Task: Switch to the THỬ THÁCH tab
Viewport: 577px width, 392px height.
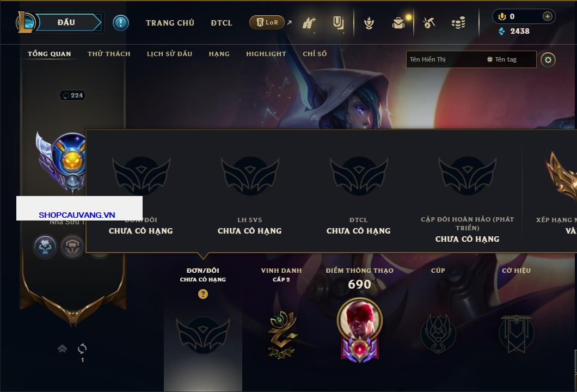Action: (109, 54)
